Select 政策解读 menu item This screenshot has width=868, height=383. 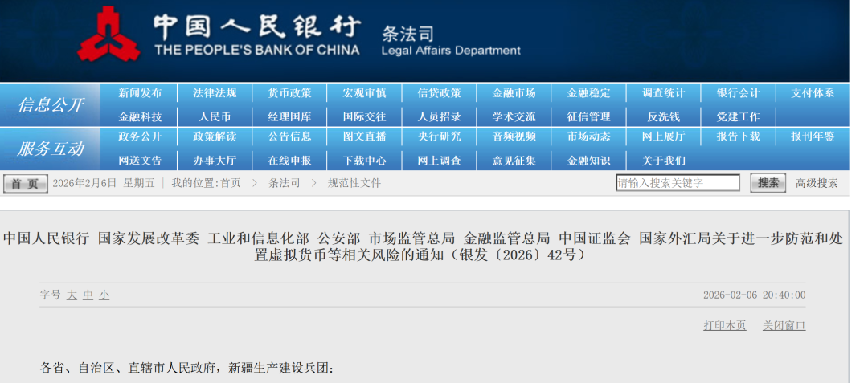(215, 136)
